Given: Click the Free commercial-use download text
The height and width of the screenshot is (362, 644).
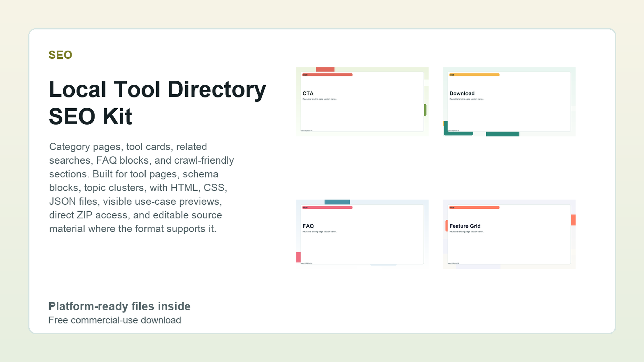Looking at the screenshot, I should click(115, 320).
